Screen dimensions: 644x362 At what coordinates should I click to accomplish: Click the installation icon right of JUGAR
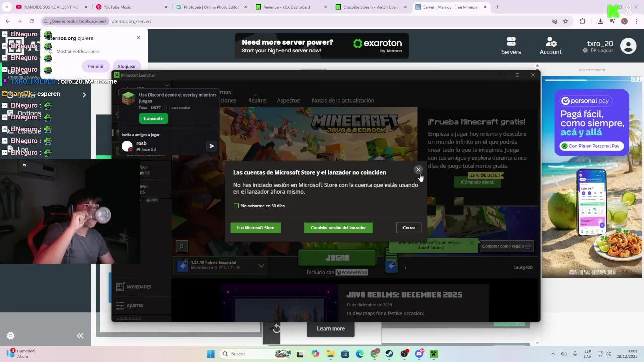click(391, 266)
